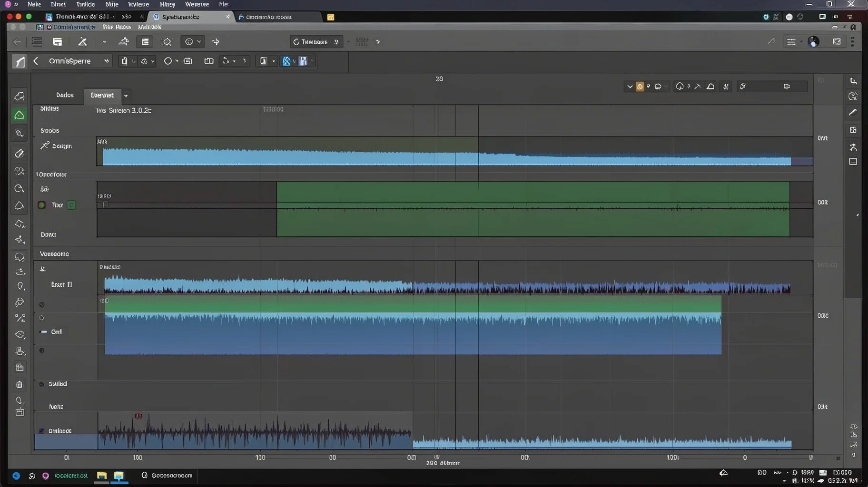Open the Neile menu
Screen dimensions: 868x487
click(x=34, y=4)
